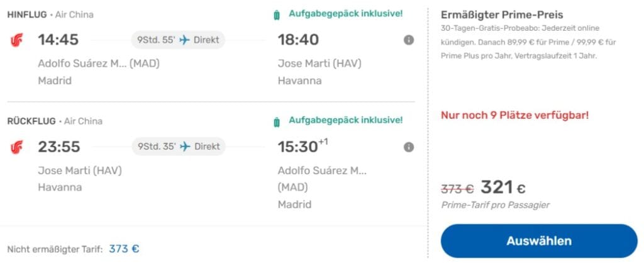Open the info icon for the outbound flight
Image resolution: width=644 pixels, height=263 pixels.
click(409, 40)
